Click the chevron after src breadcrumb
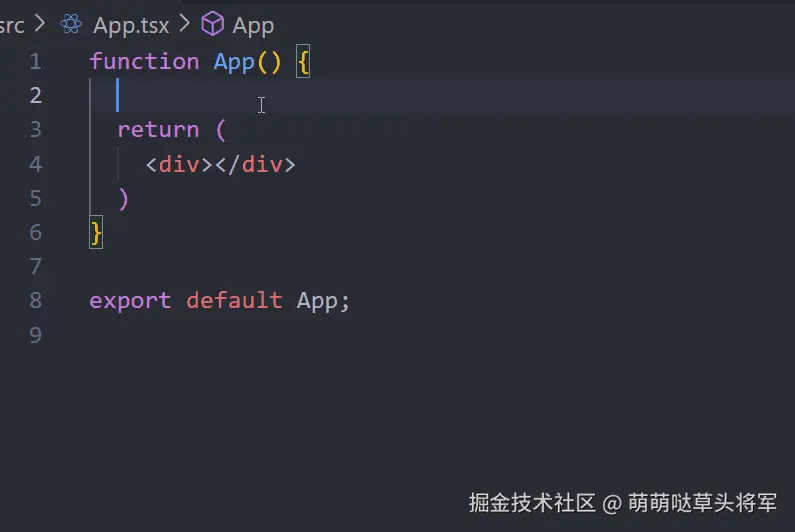The width and height of the screenshot is (795, 532). coord(41,24)
